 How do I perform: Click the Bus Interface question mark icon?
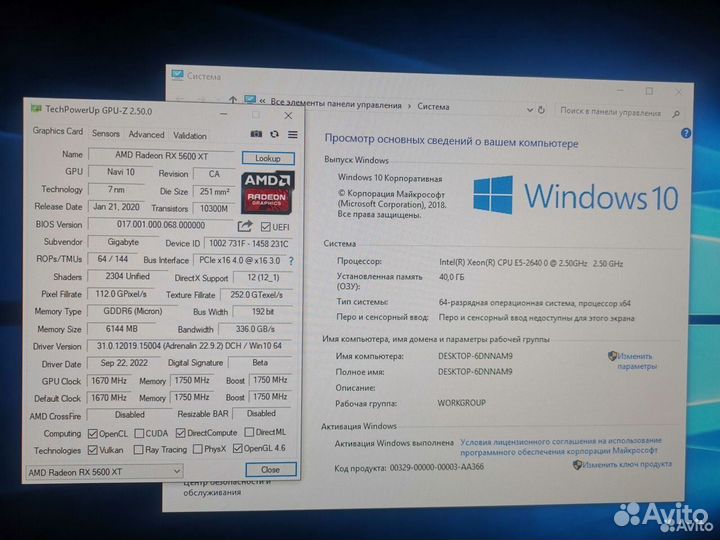[x=291, y=259]
